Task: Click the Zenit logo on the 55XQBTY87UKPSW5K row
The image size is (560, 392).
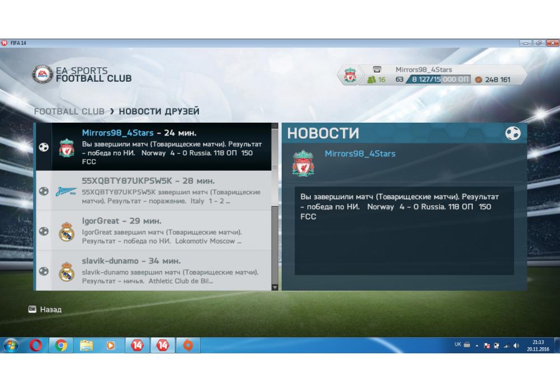Action: tap(66, 192)
